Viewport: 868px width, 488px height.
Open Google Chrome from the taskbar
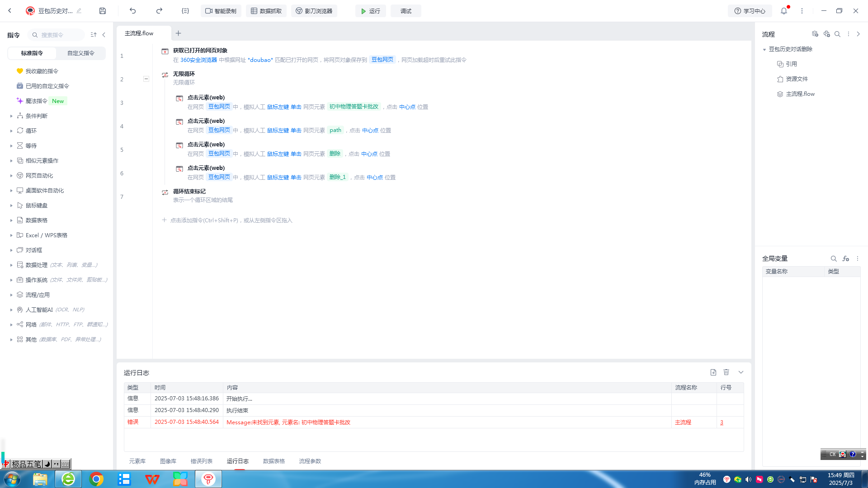96,479
